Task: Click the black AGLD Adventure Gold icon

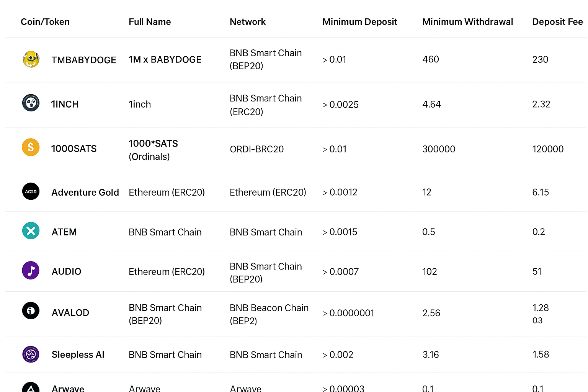Action: [x=31, y=191]
